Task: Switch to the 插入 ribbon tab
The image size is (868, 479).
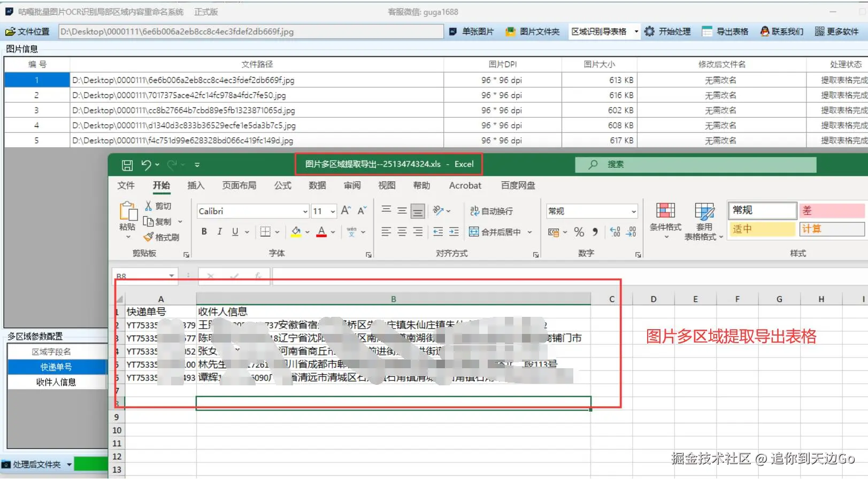Action: click(x=196, y=185)
